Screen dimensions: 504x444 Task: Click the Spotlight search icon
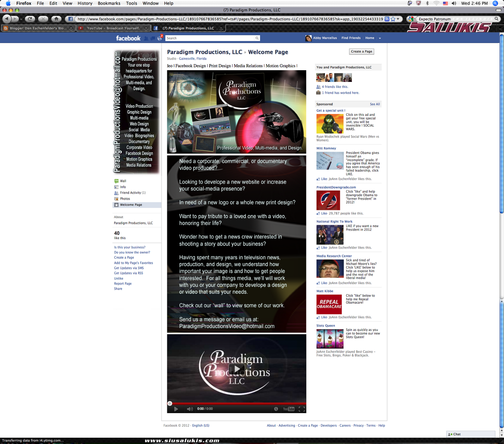tap(495, 3)
